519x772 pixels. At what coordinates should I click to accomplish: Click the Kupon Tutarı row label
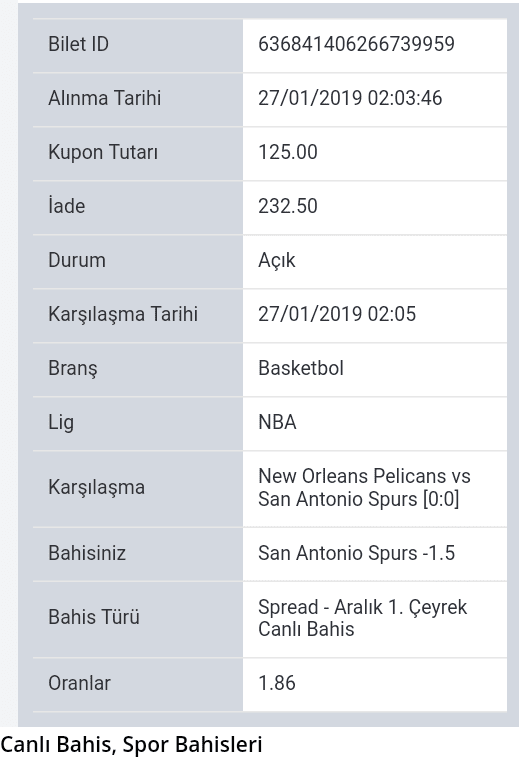pyautogui.click(x=103, y=152)
